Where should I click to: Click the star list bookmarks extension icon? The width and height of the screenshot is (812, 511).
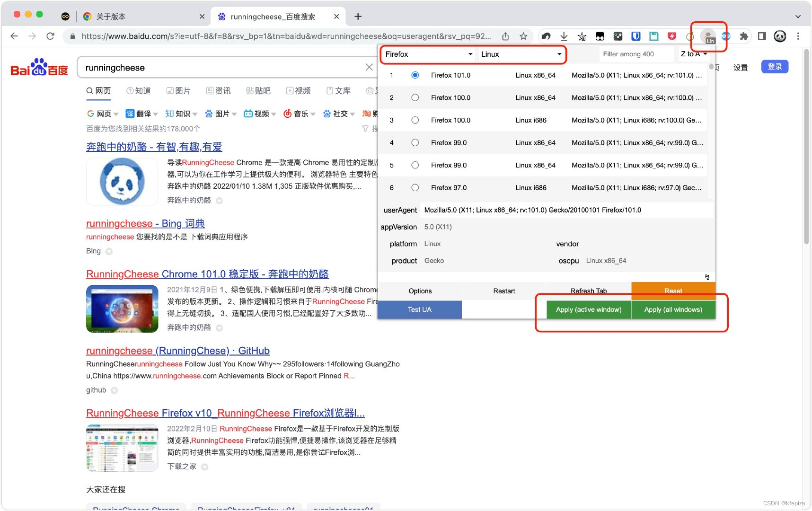(x=582, y=36)
